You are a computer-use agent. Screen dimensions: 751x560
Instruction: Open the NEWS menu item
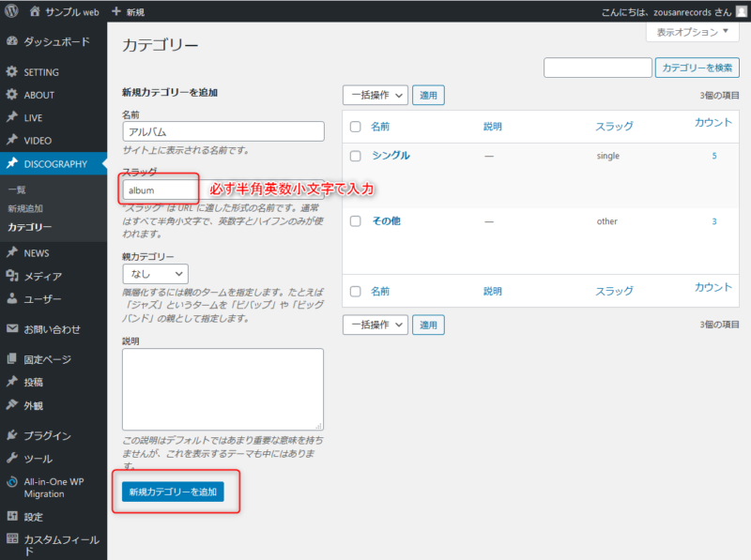point(37,253)
